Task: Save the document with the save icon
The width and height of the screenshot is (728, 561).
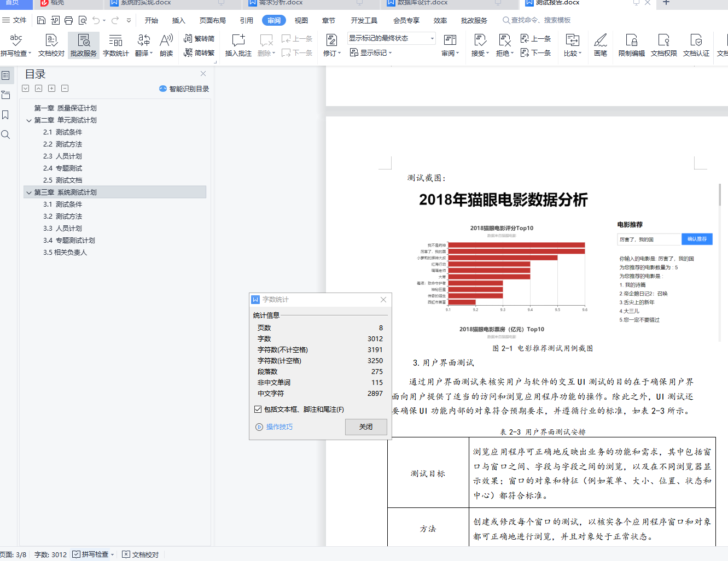Action: pyautogui.click(x=42, y=20)
